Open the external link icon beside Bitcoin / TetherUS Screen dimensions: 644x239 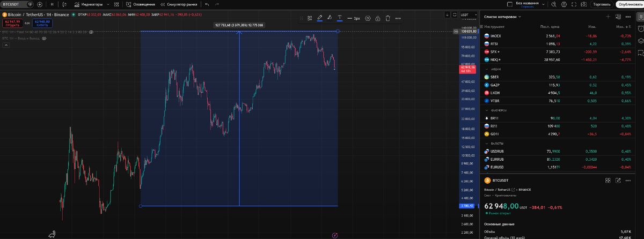pos(514,190)
